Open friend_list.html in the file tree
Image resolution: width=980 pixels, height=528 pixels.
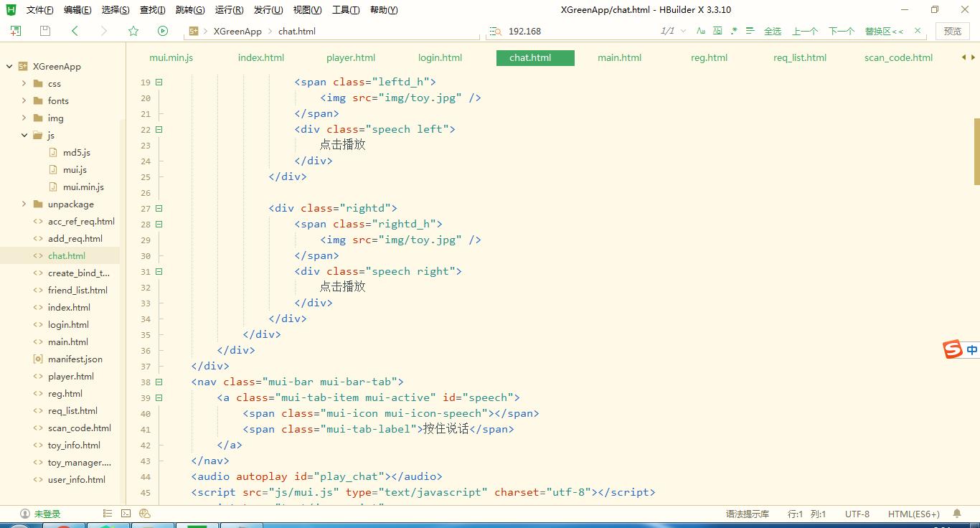point(77,290)
